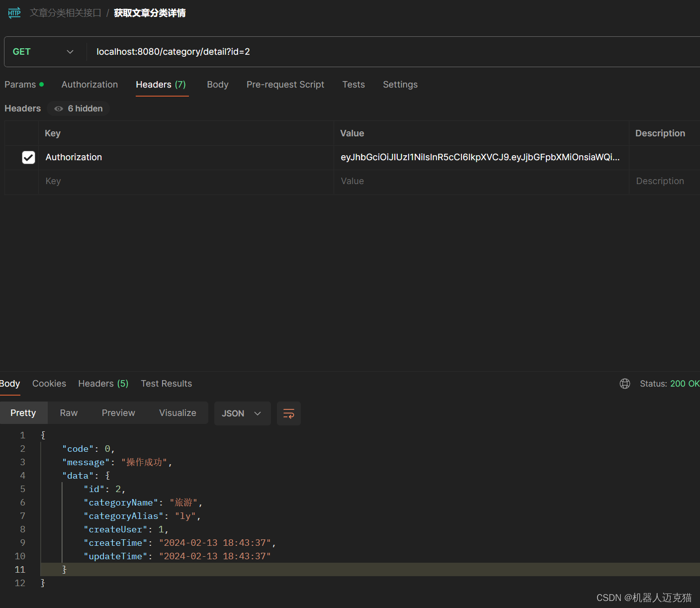Image resolution: width=700 pixels, height=608 pixels.
Task: Open the response Headers (5) tab
Action: [x=103, y=384]
